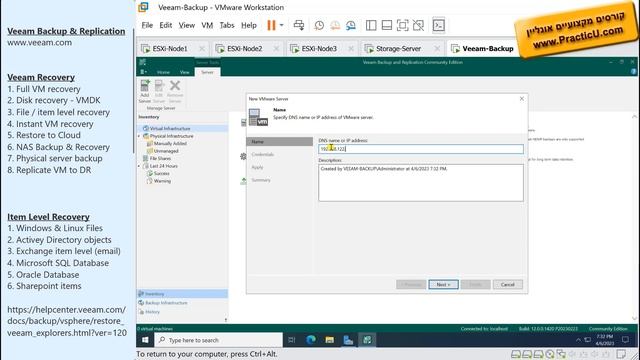The height and width of the screenshot is (360, 640).
Task: Click the revert to snapshot icon
Action: pos(335,25)
